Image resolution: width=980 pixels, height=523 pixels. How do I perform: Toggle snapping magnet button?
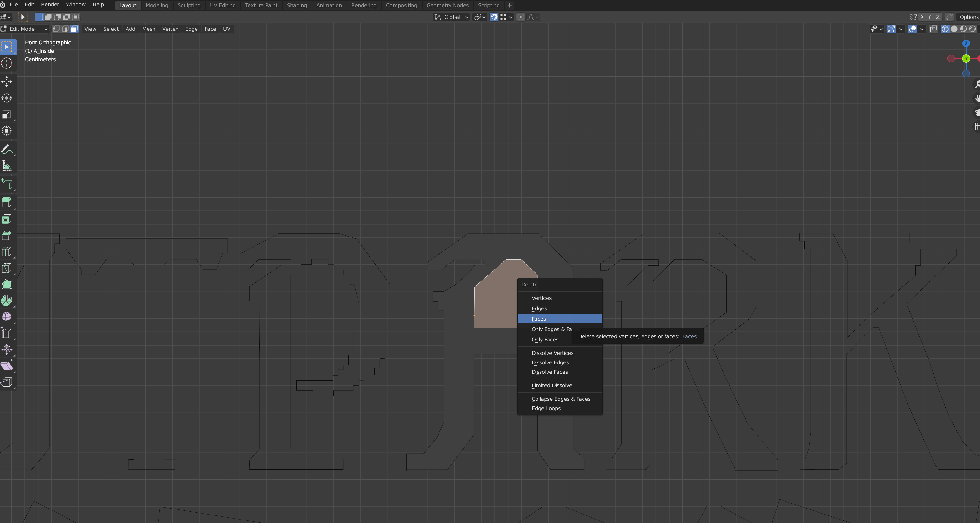click(x=494, y=17)
